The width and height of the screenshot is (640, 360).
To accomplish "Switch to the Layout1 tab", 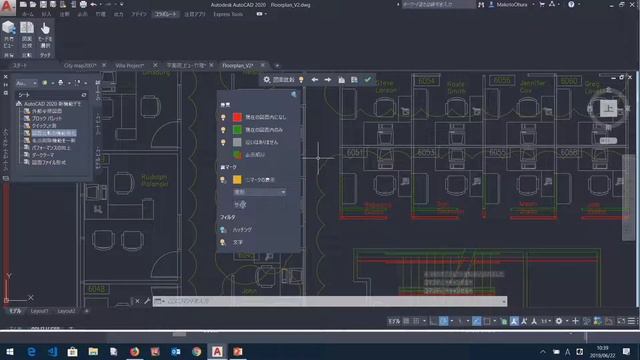I will pyautogui.click(x=40, y=311).
